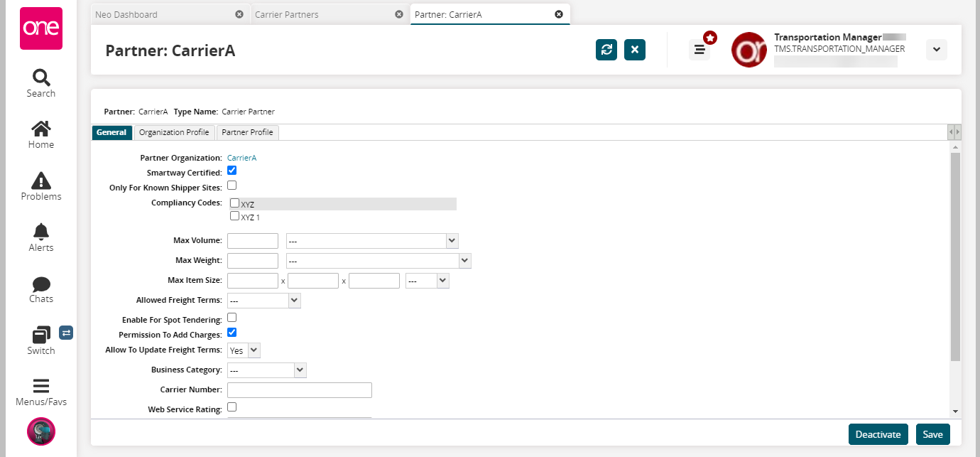Click the scrollbar down arrow
Viewport: 980px width, 457px height.
point(955,412)
